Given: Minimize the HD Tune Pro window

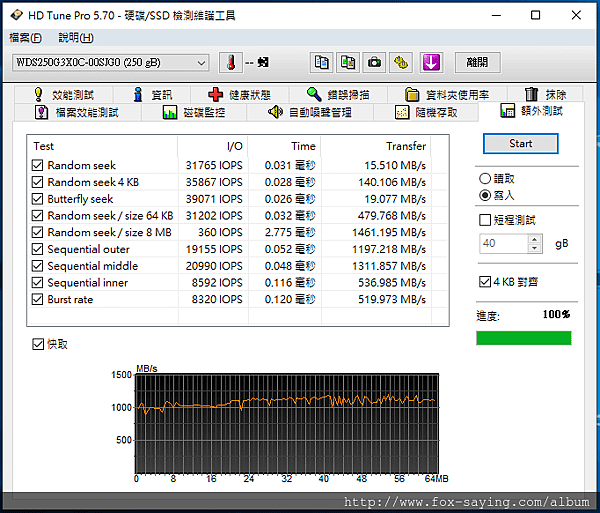Looking at the screenshot, I should click(496, 15).
